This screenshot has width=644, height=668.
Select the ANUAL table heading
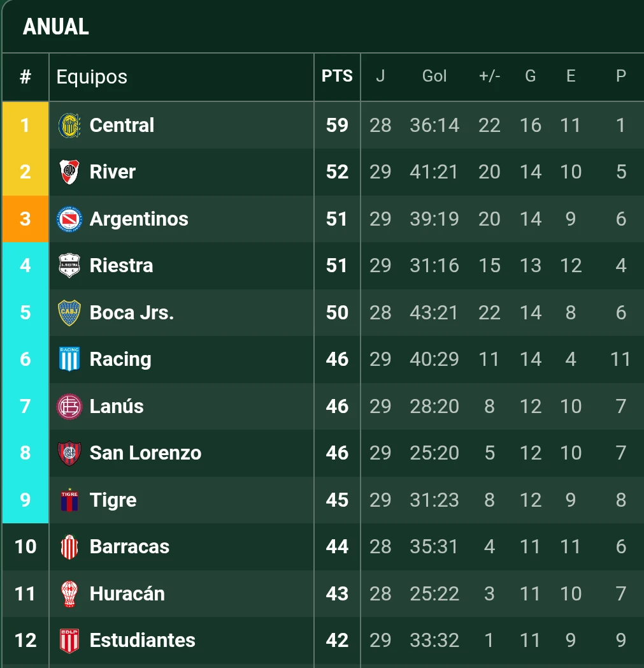pyautogui.click(x=56, y=27)
